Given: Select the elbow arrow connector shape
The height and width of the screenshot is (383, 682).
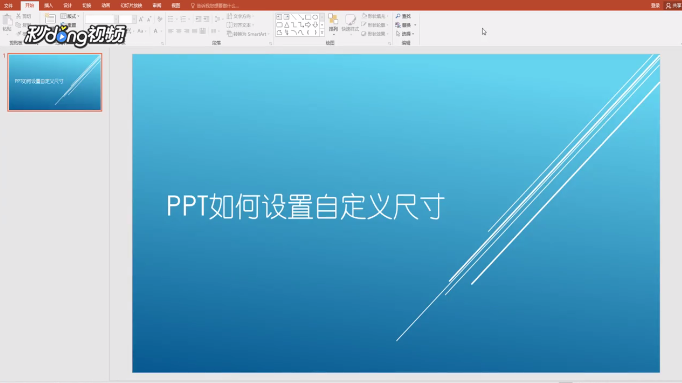Looking at the screenshot, I should tap(301, 25).
